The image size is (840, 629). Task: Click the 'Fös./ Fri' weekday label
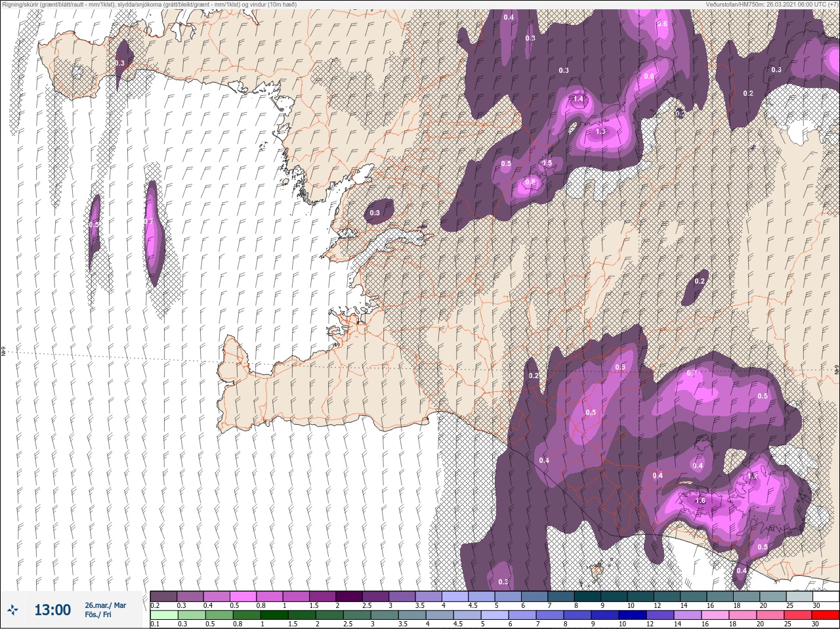[x=97, y=615]
